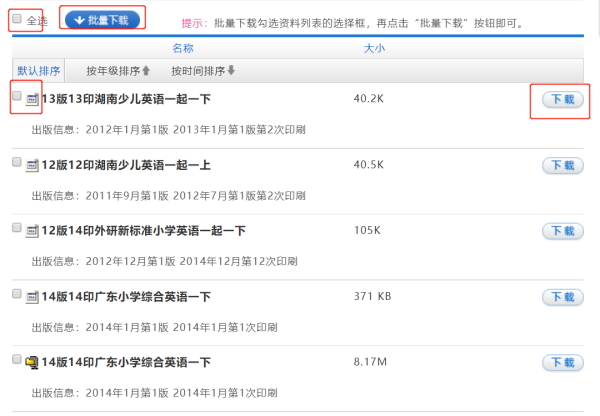Click file icon of 13版13印湖南少儿英语一起一下
This screenshot has width=600, height=416.
(32, 100)
